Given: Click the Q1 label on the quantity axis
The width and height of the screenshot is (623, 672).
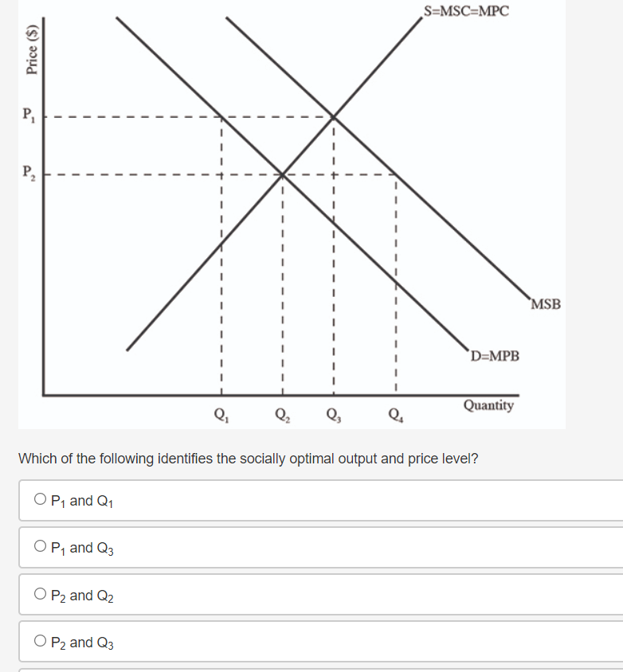Looking at the screenshot, I should click(x=221, y=413).
